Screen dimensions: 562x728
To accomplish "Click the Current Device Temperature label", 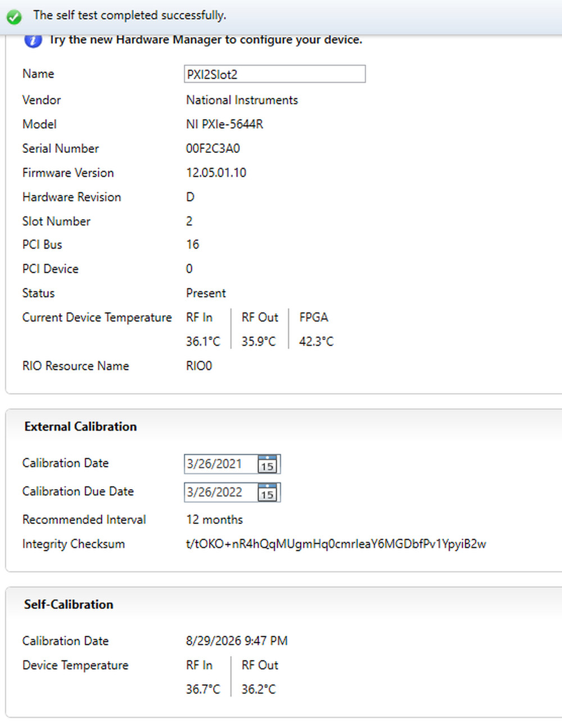I will [x=97, y=318].
